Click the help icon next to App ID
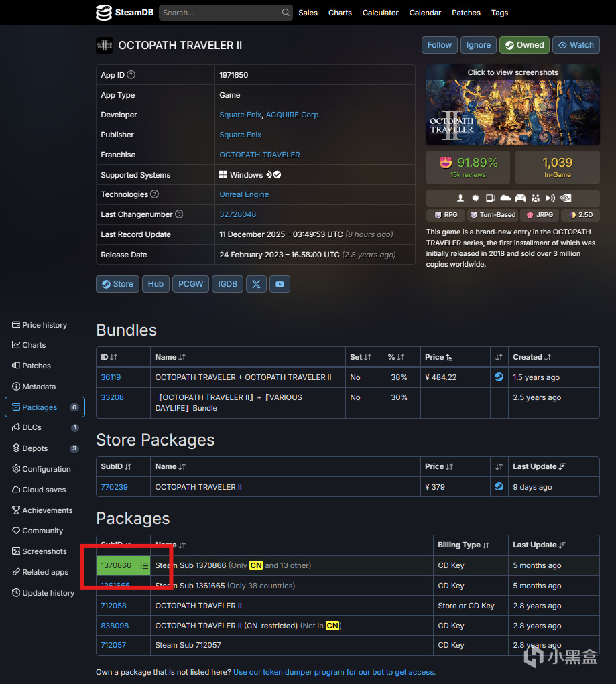Viewport: 616px width, 684px height. point(131,74)
